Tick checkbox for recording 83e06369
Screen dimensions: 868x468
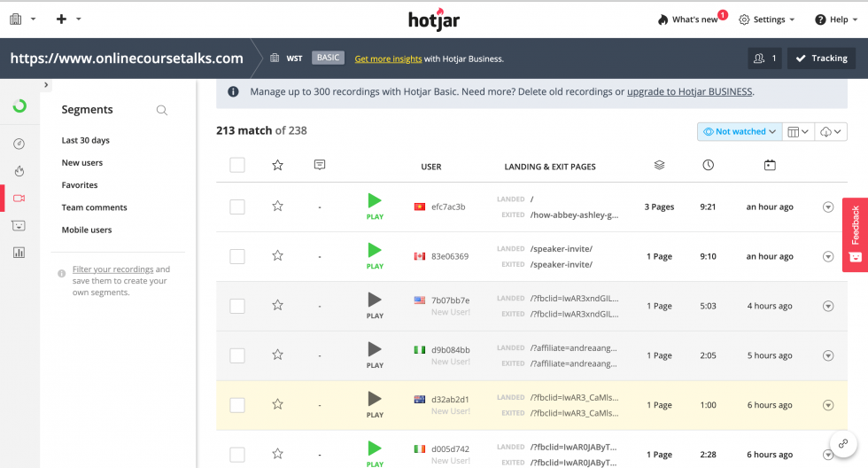(x=237, y=256)
